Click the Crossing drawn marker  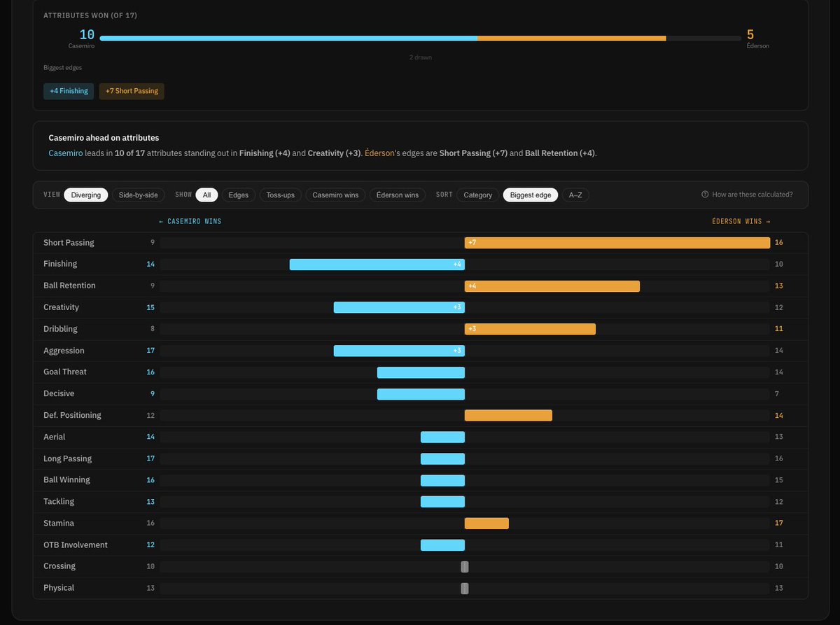465,566
